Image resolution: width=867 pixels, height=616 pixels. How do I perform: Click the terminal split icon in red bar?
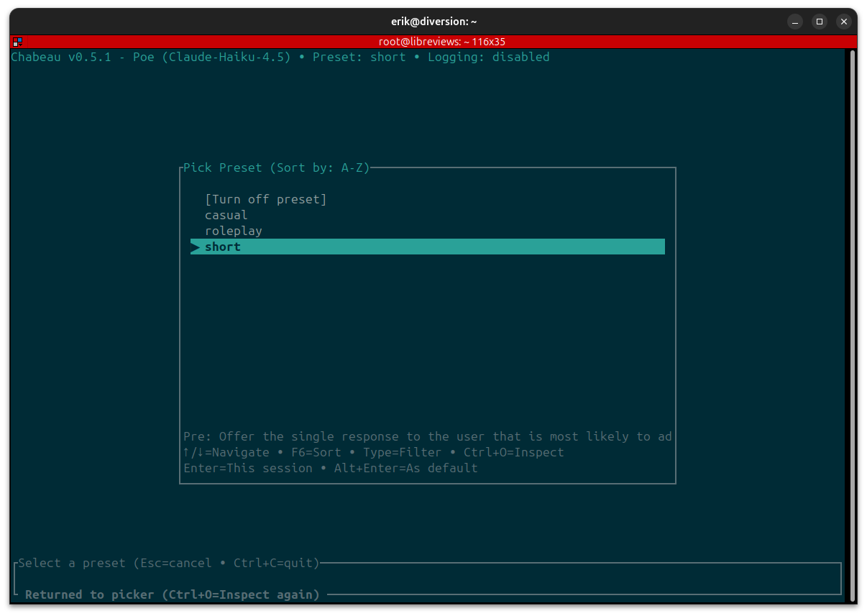(x=17, y=42)
